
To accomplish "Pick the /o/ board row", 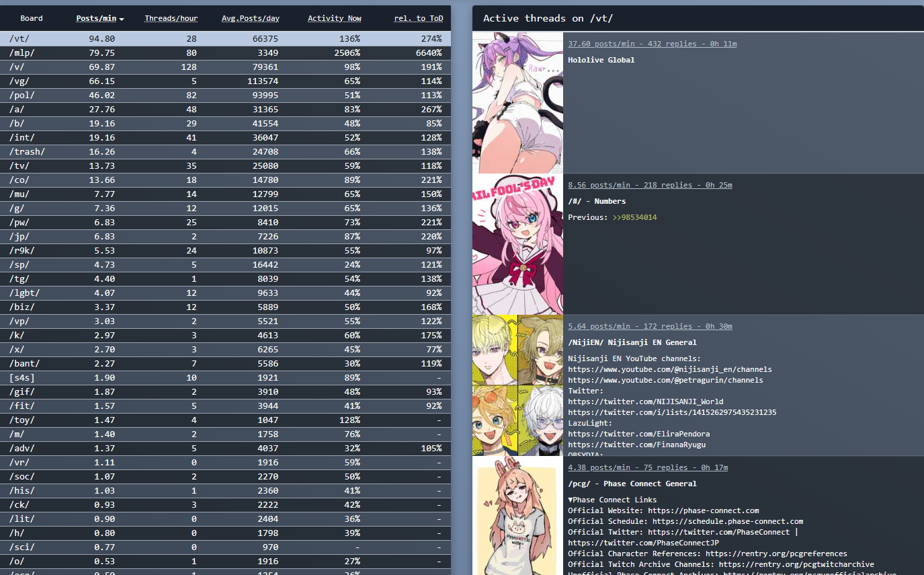I will pos(226,561).
